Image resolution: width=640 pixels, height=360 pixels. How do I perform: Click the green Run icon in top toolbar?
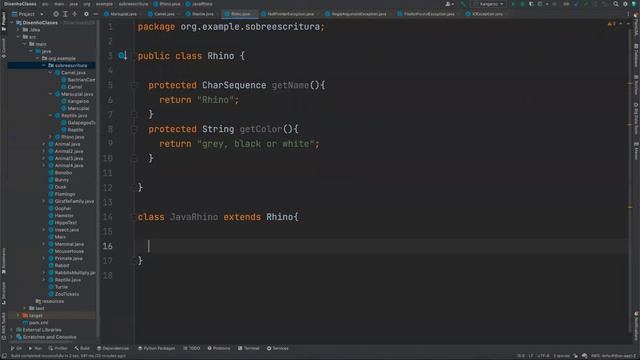(x=513, y=4)
